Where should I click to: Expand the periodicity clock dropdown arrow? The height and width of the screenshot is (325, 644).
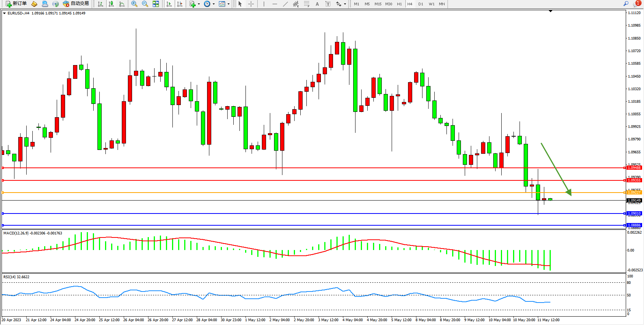click(214, 4)
